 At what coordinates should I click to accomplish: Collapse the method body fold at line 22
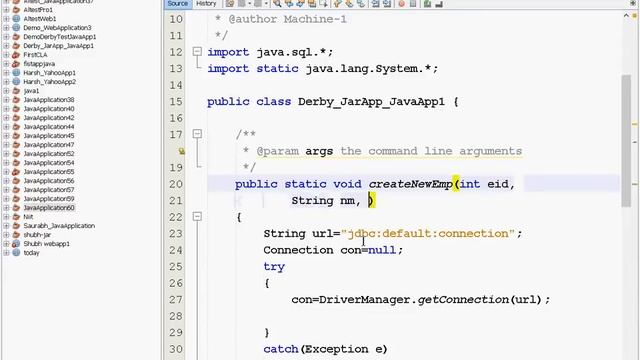tap(197, 216)
